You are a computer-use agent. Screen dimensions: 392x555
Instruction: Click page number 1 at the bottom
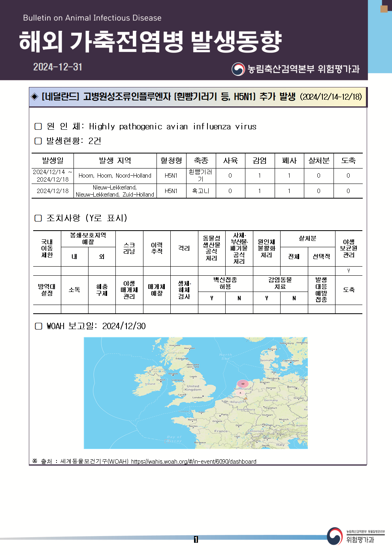(196, 540)
